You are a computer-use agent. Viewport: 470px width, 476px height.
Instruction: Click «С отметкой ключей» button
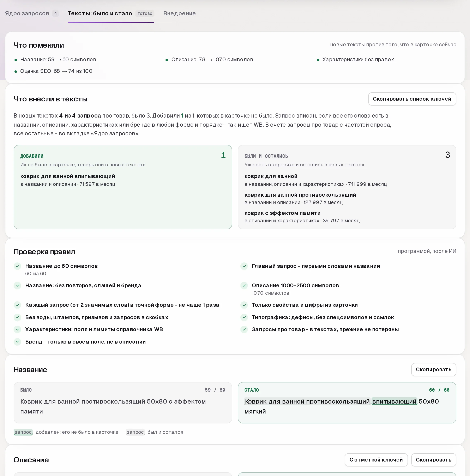(376, 459)
